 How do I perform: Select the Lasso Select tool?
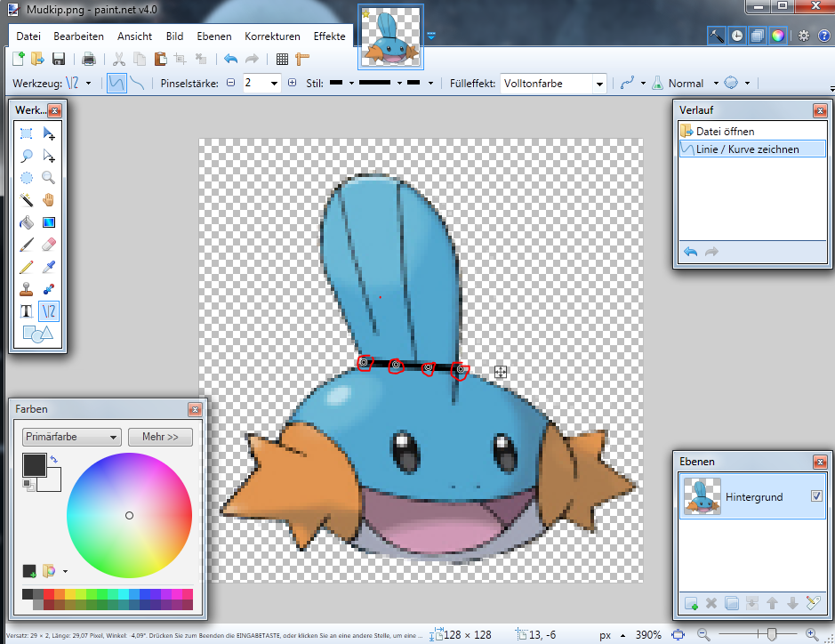26,156
